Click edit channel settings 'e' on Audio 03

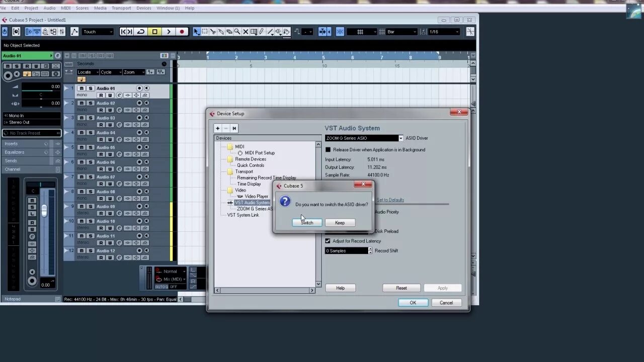coord(119,125)
